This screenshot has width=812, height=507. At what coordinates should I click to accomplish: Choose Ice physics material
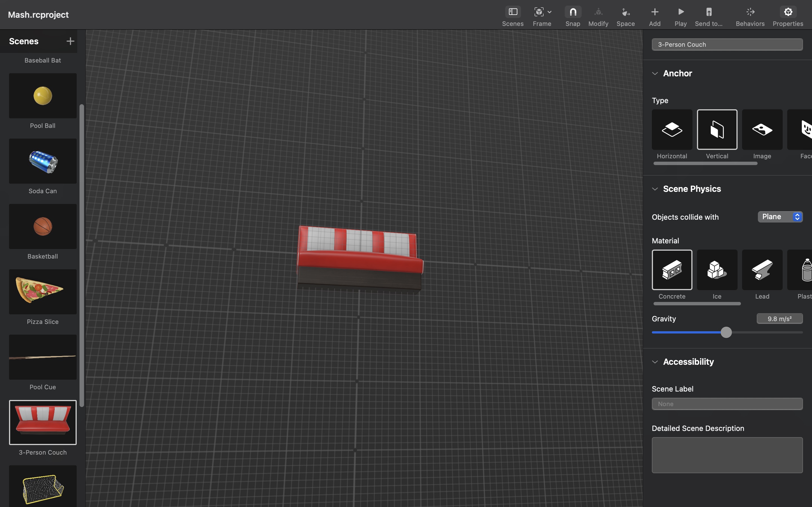717,270
